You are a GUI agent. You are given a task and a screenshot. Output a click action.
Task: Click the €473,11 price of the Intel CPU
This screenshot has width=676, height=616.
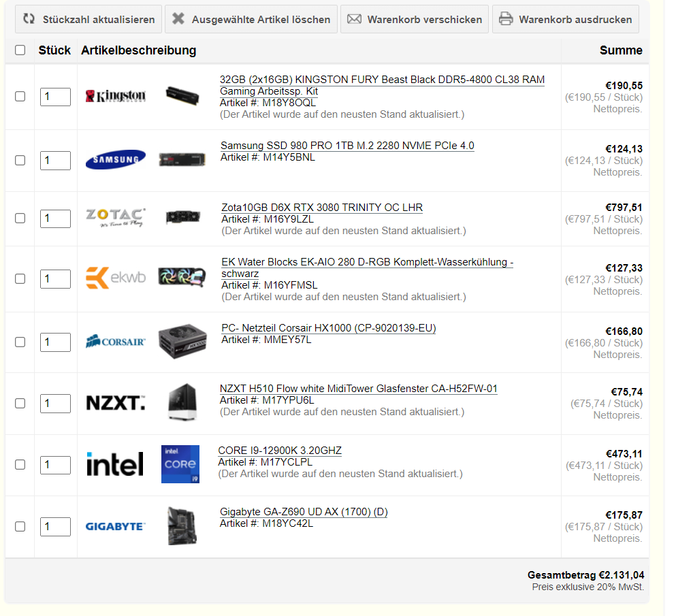coord(624,454)
